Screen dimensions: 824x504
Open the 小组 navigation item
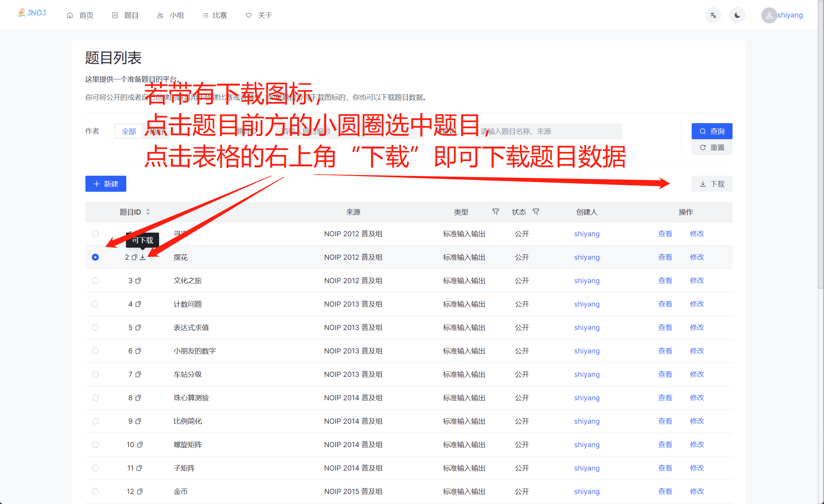pos(170,15)
